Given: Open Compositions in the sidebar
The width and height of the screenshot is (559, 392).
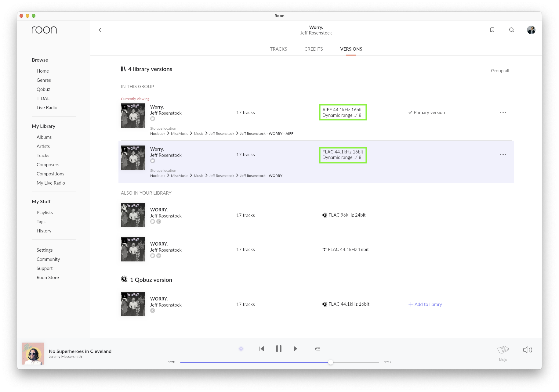Looking at the screenshot, I should [x=50, y=174].
